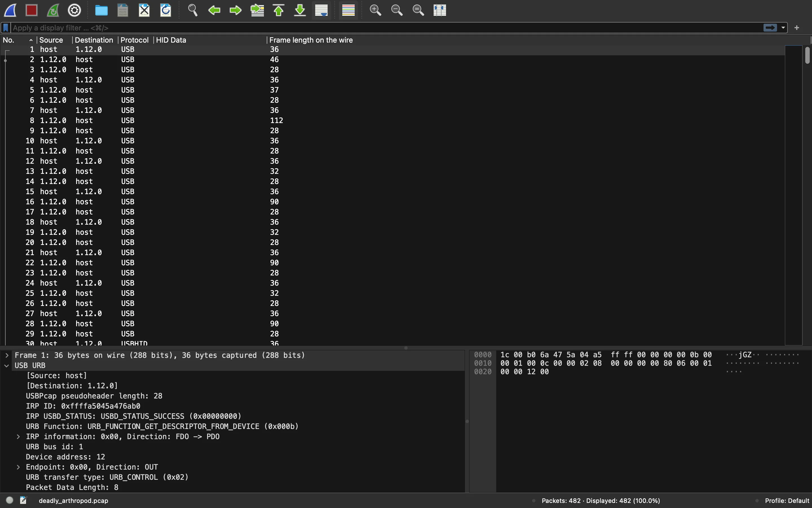Viewport: 812px width, 508px height.
Task: Select packet number 28 row
Action: 392,323
